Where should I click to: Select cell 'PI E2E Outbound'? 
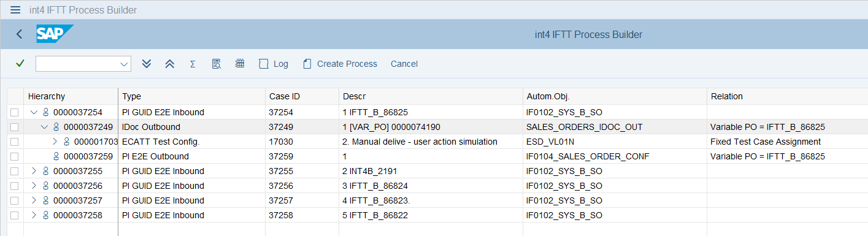(x=191, y=156)
